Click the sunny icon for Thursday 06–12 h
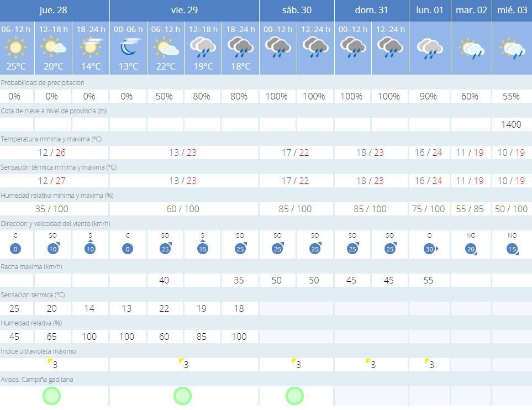532x410 pixels. point(15,48)
